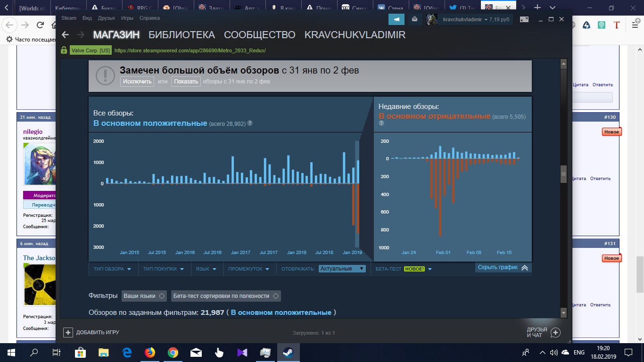Image resolution: width=644 pixels, height=362 pixels.
Task: Open the 'KRAVCHUKVLADIMIR' profile tab
Action: click(x=355, y=35)
